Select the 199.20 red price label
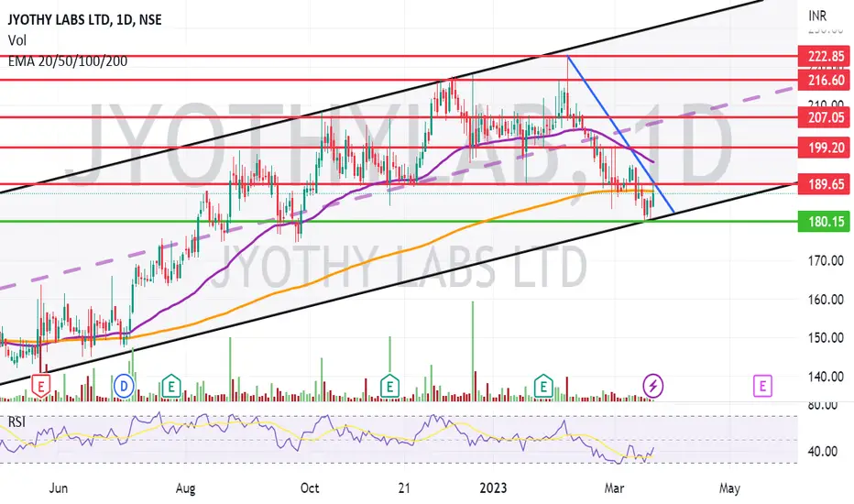This screenshot has width=854, height=504. 824,148
